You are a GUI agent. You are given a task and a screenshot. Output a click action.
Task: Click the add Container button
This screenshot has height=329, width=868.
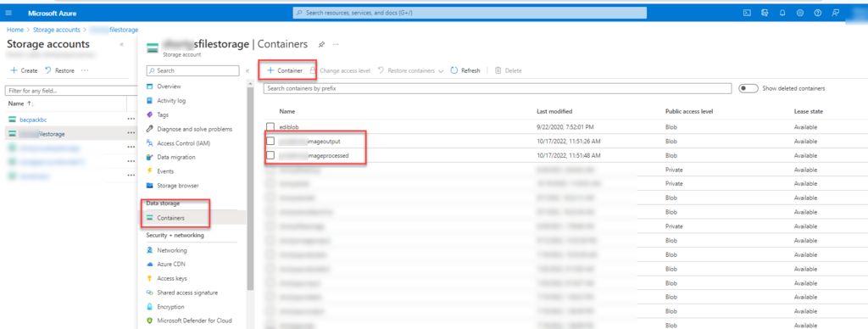pos(285,70)
